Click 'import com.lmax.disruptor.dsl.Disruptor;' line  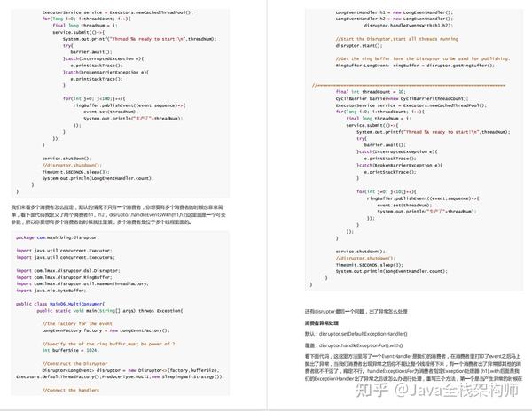pyautogui.click(x=68, y=271)
